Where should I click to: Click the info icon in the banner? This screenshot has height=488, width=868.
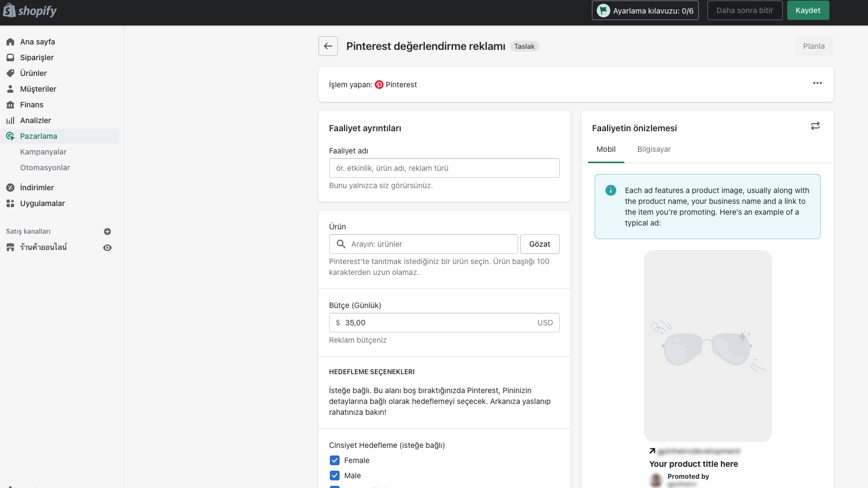(x=611, y=190)
